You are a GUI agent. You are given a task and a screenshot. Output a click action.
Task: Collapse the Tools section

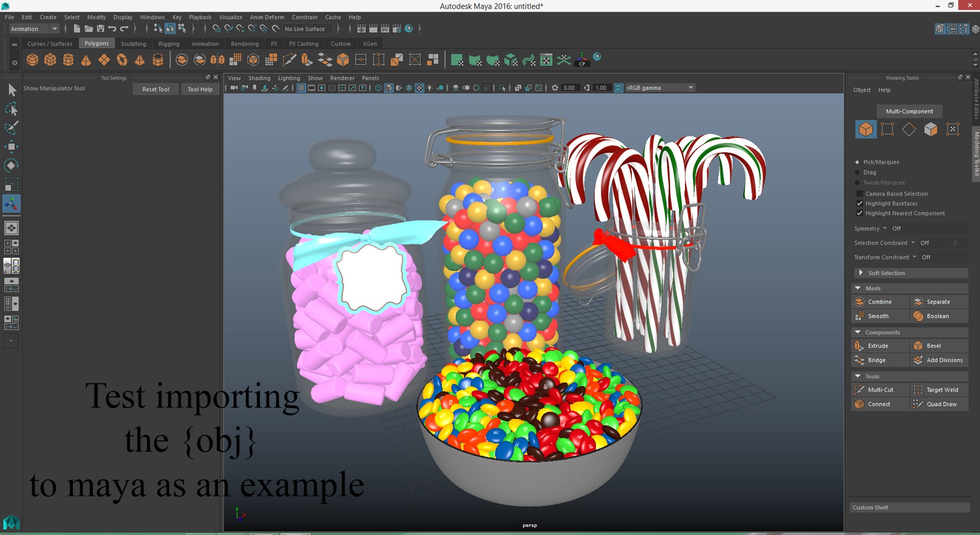coord(910,376)
